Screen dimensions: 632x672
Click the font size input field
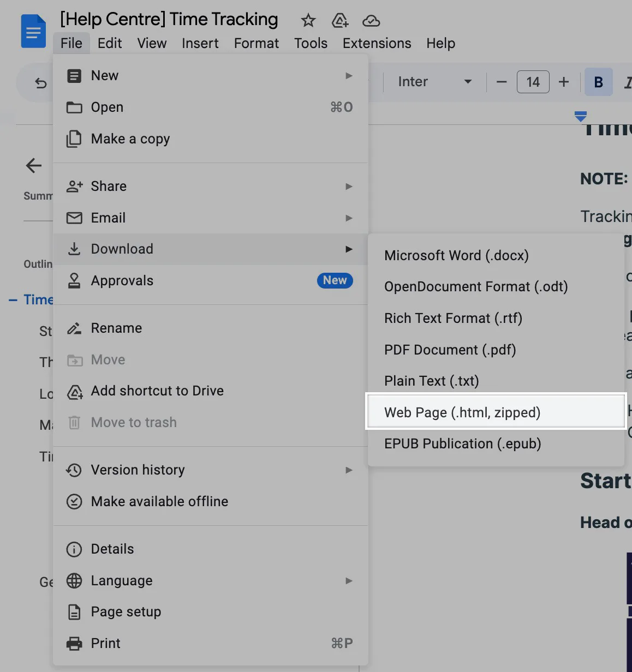tap(533, 82)
